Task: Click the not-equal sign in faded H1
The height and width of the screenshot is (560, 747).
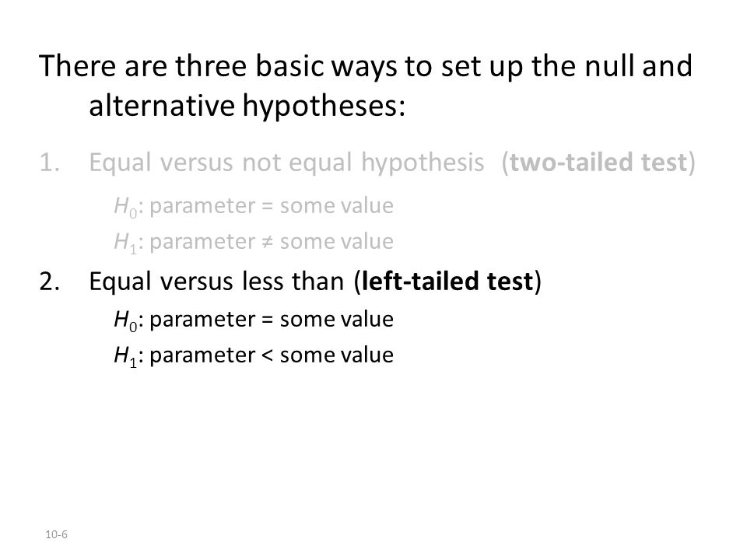Action: pos(267,242)
